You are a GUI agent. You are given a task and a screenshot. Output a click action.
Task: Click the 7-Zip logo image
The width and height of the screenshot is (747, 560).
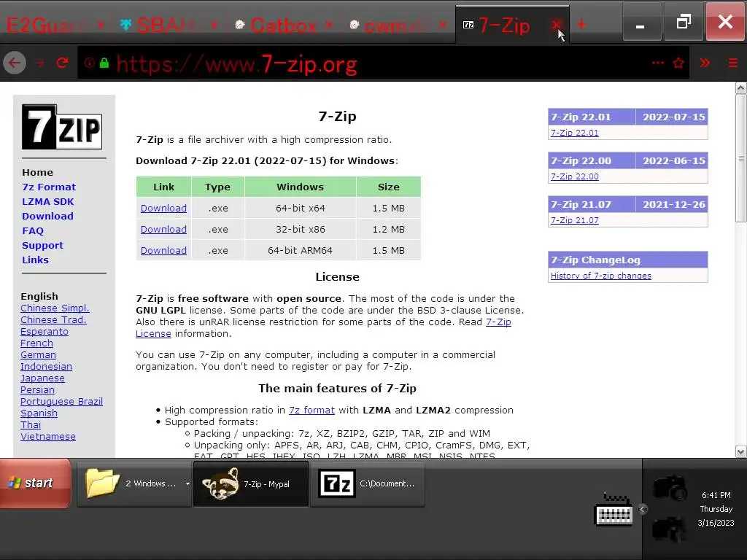pos(62,127)
